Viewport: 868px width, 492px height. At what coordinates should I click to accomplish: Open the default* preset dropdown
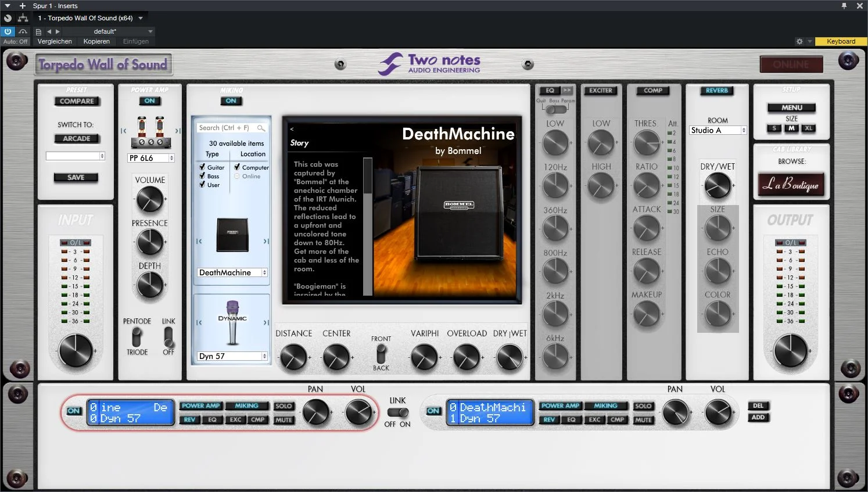tap(107, 31)
